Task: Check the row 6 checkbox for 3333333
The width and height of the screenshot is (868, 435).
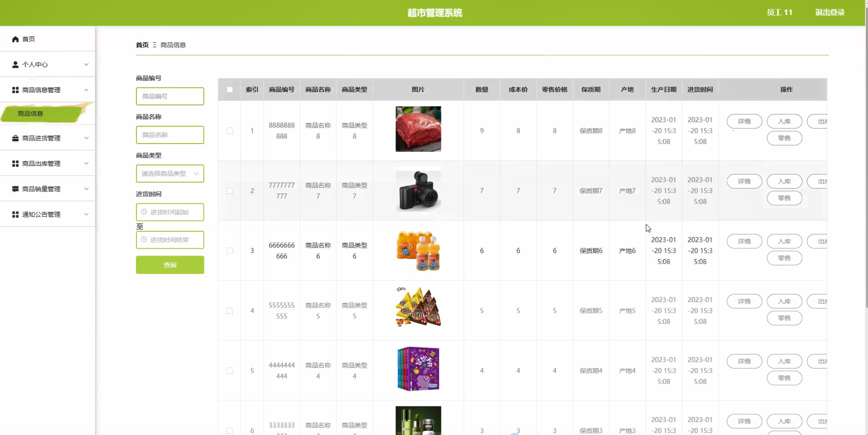Action: click(x=230, y=431)
